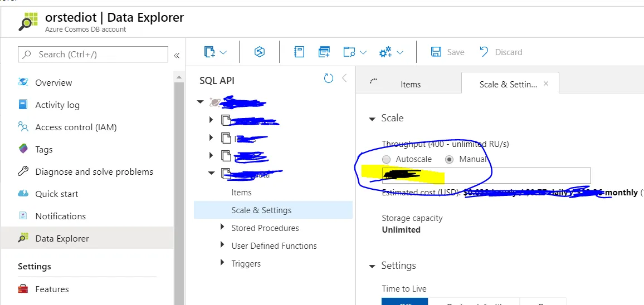Select Data Explorer in the sidebar
The height and width of the screenshot is (305, 644).
point(87,238)
